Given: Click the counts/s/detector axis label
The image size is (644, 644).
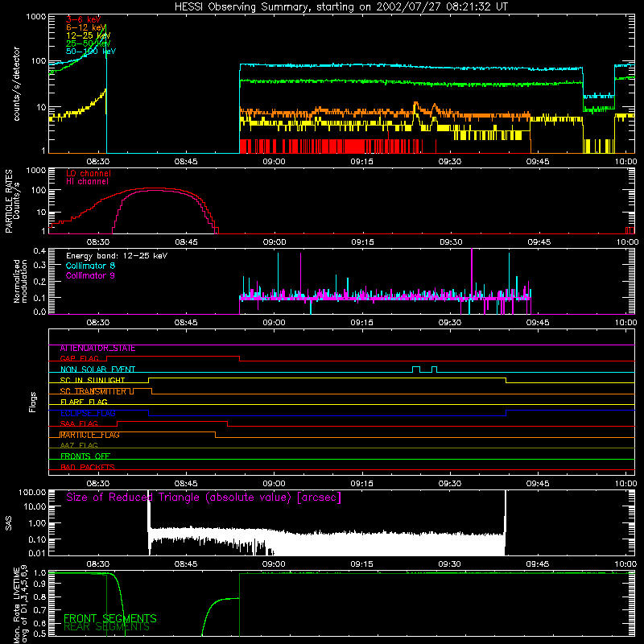Looking at the screenshot, I should [16, 84].
